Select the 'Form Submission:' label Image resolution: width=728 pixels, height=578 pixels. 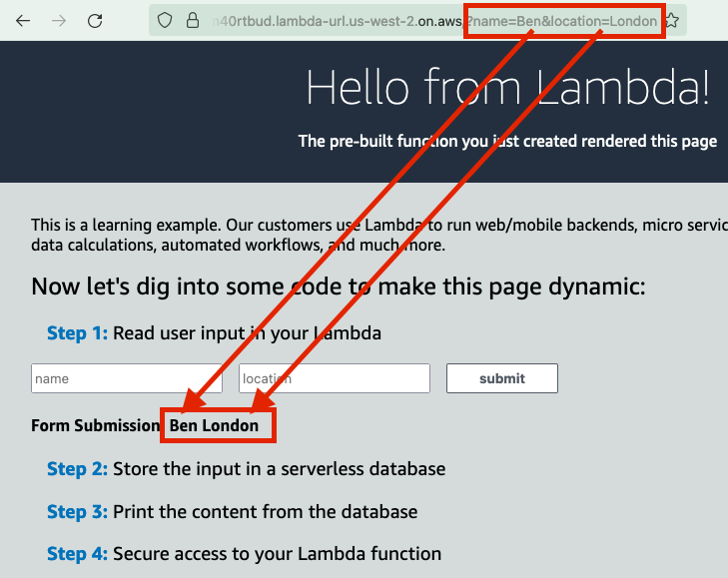[x=96, y=425]
